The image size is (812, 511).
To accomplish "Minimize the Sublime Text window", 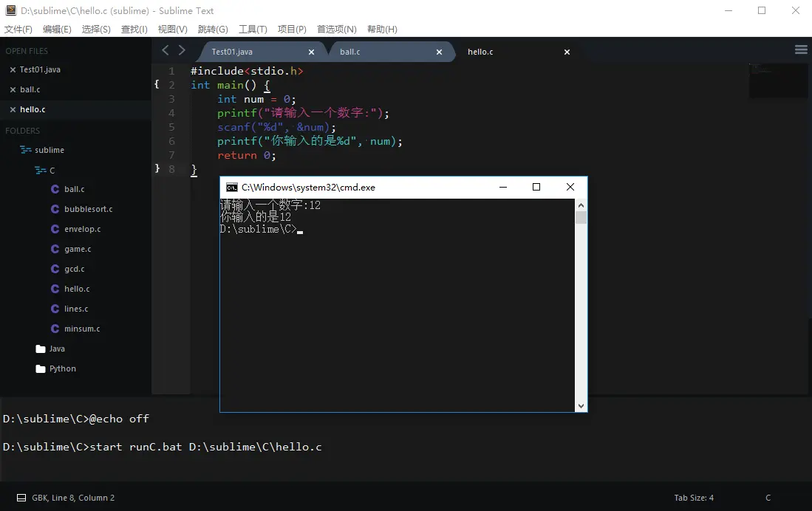I will tap(728, 11).
